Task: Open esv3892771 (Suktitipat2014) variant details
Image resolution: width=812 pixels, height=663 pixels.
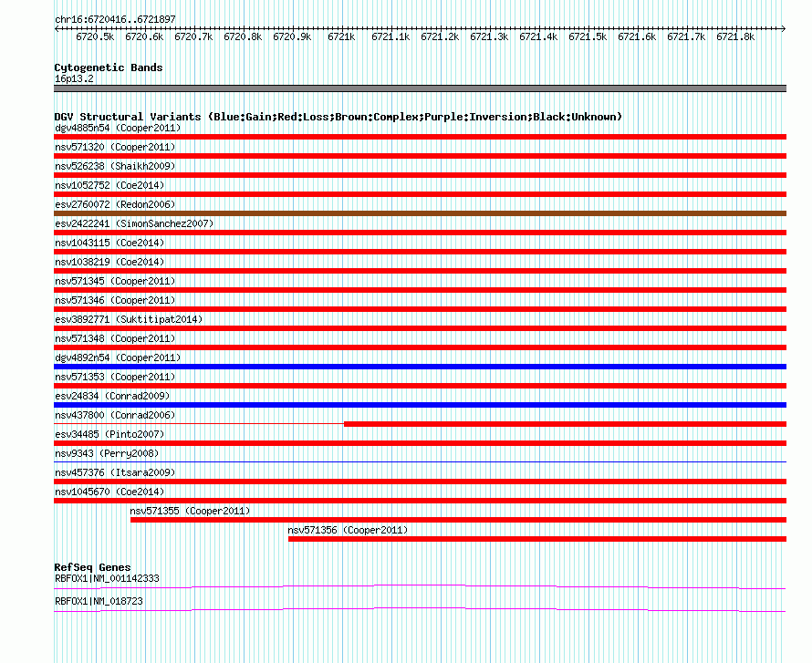Action: [x=129, y=319]
